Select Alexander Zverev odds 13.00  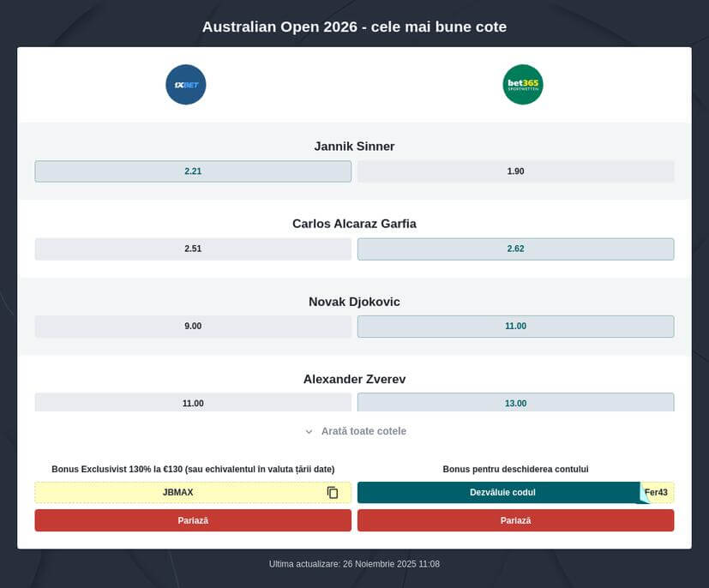pyautogui.click(x=515, y=402)
